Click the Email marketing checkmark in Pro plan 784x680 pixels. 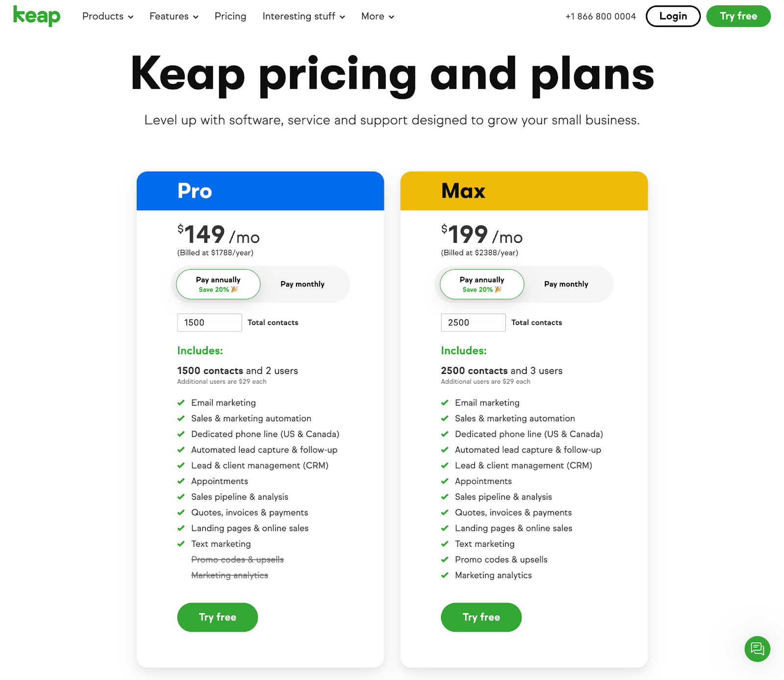pyautogui.click(x=181, y=403)
